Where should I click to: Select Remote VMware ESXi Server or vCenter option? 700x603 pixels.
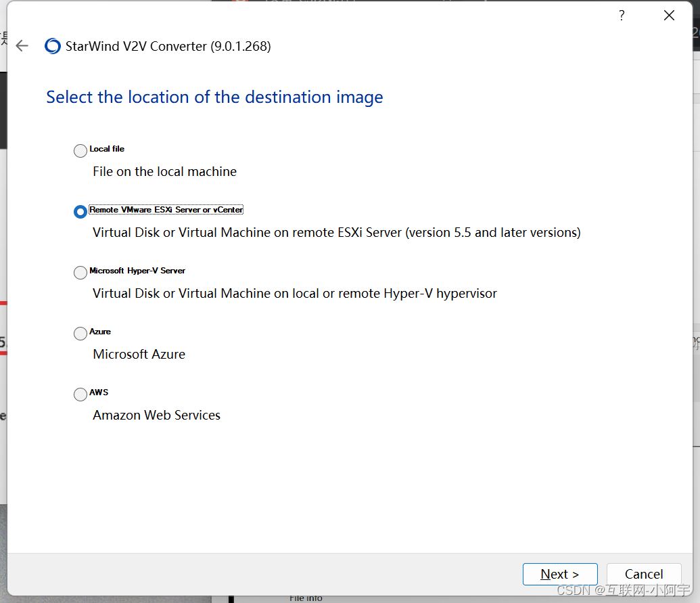(x=80, y=212)
